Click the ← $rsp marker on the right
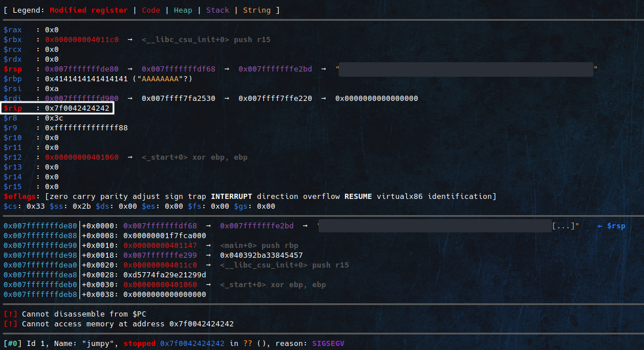Image resolution: width=644 pixels, height=350 pixels. [x=612, y=225]
